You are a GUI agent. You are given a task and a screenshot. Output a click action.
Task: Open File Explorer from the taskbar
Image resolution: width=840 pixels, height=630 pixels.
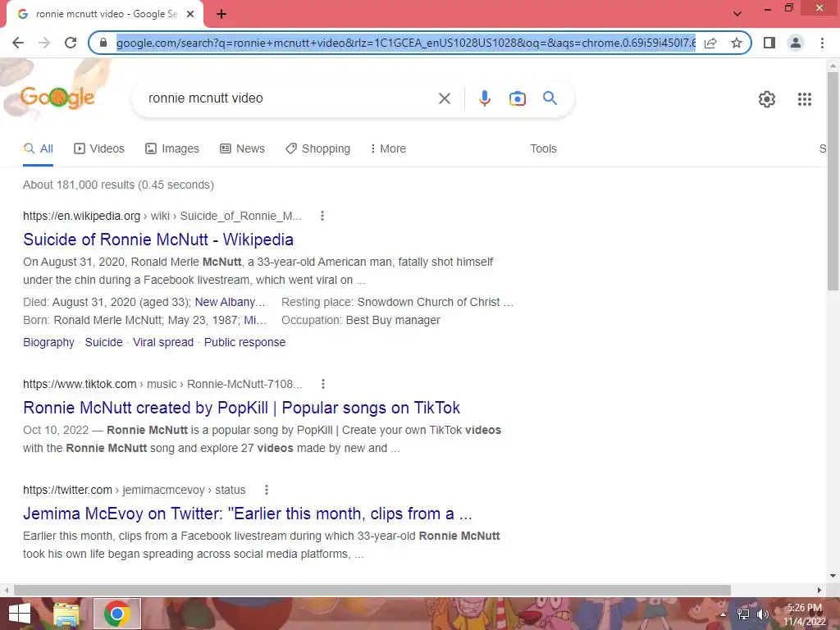click(66, 614)
